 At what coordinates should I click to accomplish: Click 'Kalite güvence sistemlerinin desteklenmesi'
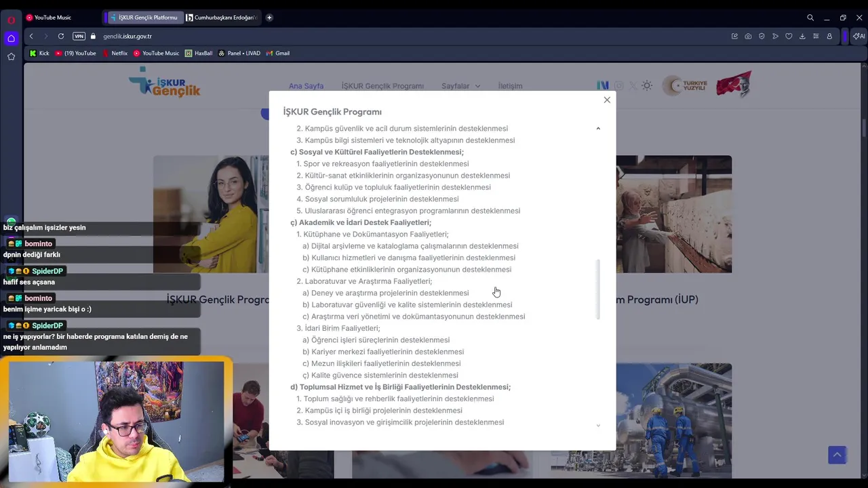384,375
